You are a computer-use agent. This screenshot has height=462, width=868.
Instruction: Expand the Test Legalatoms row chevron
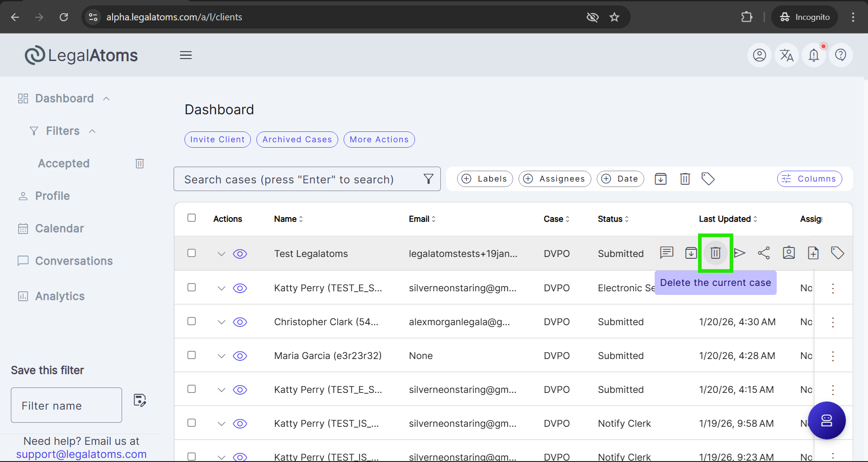click(221, 254)
